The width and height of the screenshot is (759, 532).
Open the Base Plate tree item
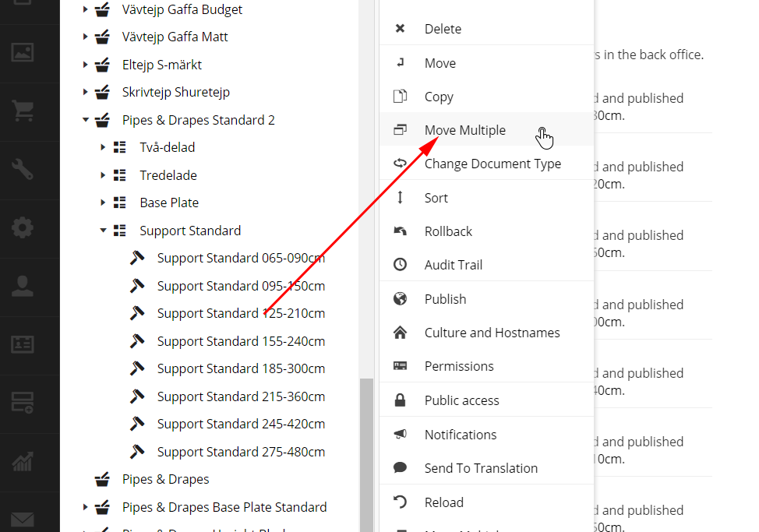pos(169,203)
